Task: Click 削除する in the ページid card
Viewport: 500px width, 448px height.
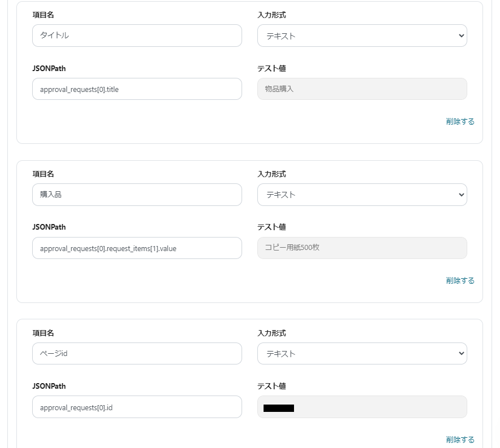Action: pos(460,440)
